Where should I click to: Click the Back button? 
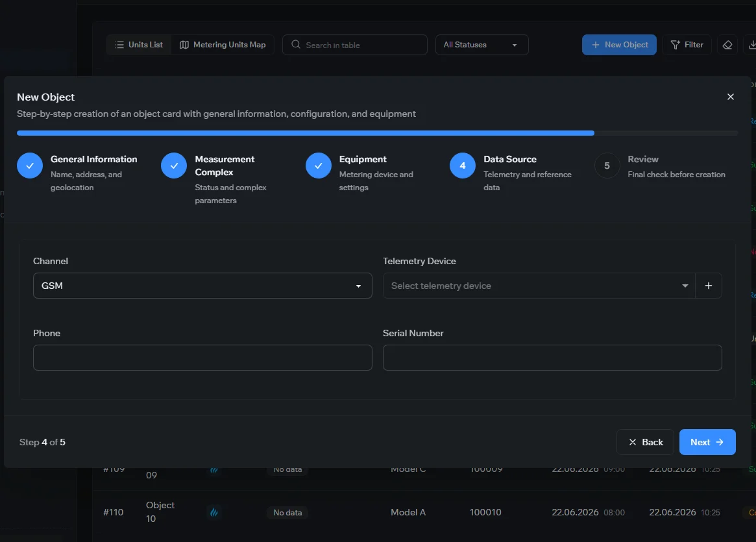[645, 441]
